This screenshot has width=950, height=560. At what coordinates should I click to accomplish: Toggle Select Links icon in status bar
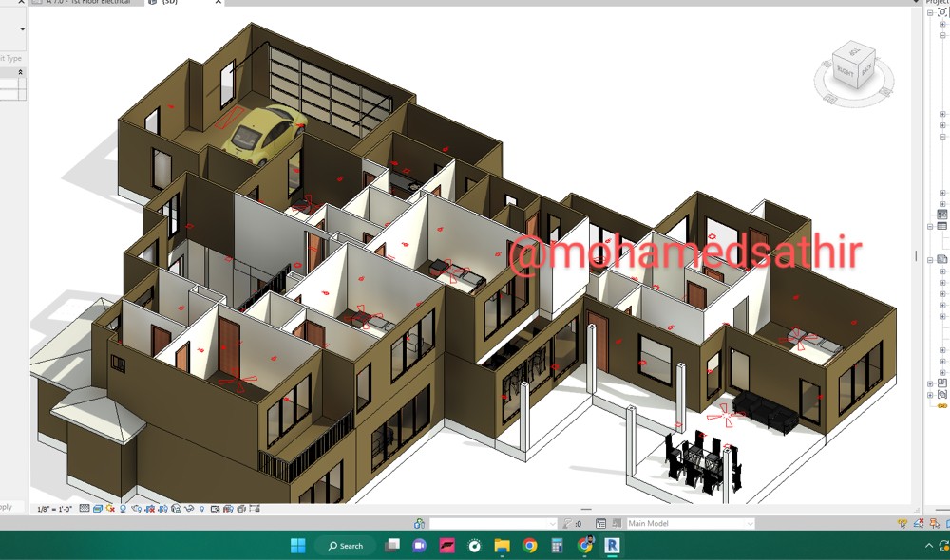pos(902,523)
